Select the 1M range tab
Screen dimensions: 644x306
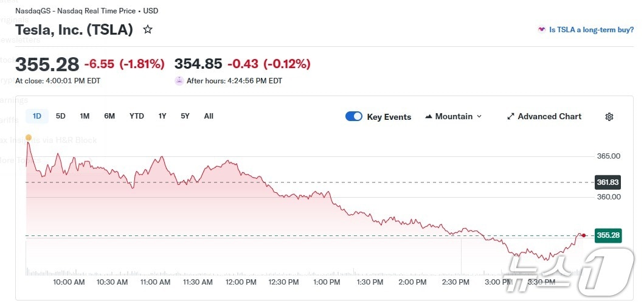coord(85,116)
